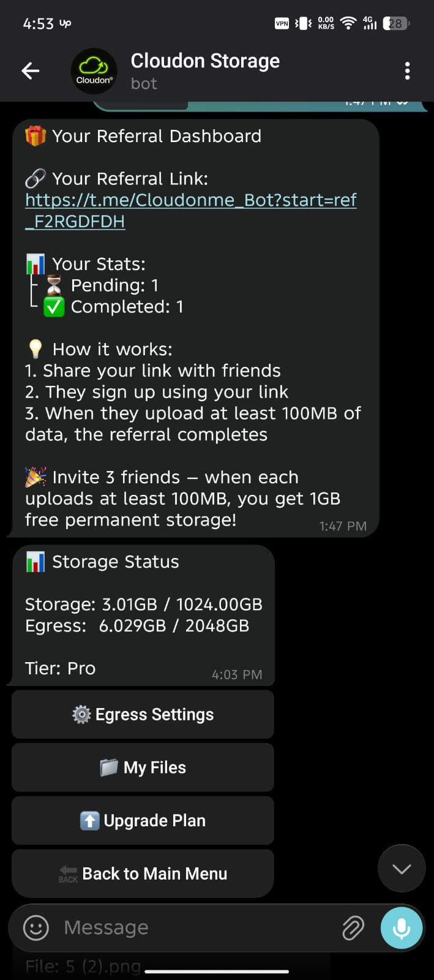This screenshot has height=980, width=434.
Task: Tap the gift icon on Referral Dashboard
Action: [36, 136]
